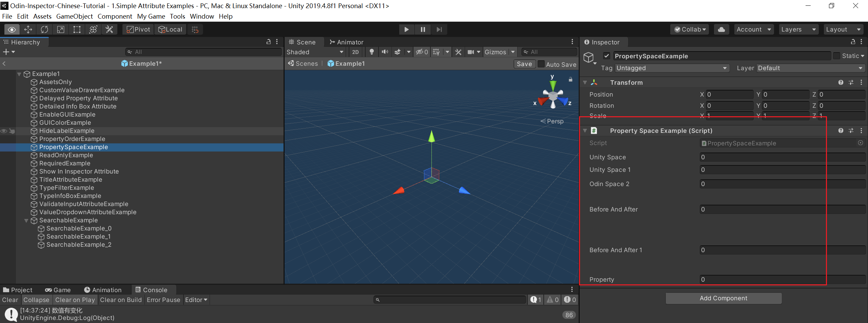The image size is (868, 323).
Task: Open the Collab dropdown
Action: 690,29
